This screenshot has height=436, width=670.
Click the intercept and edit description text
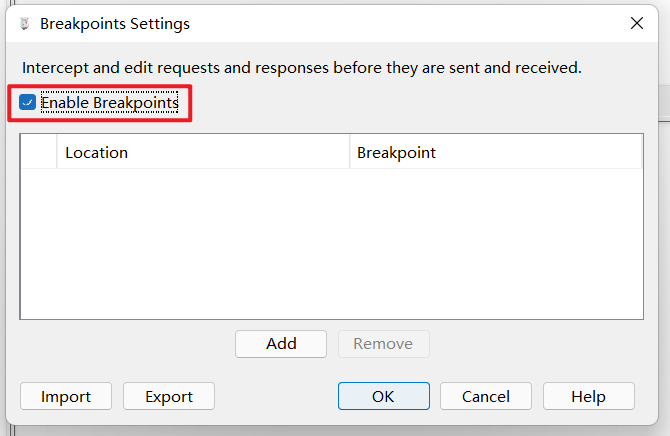tap(302, 68)
